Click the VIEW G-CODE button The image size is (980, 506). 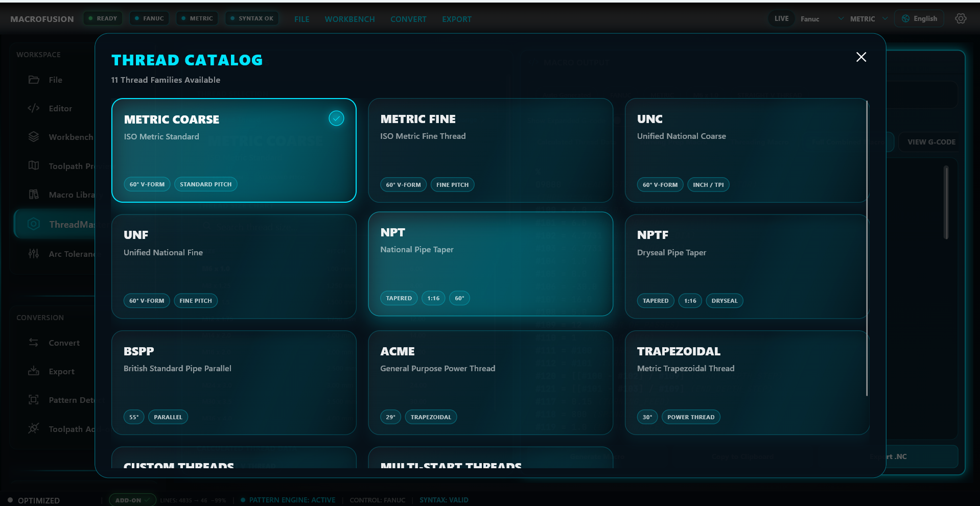tap(931, 142)
